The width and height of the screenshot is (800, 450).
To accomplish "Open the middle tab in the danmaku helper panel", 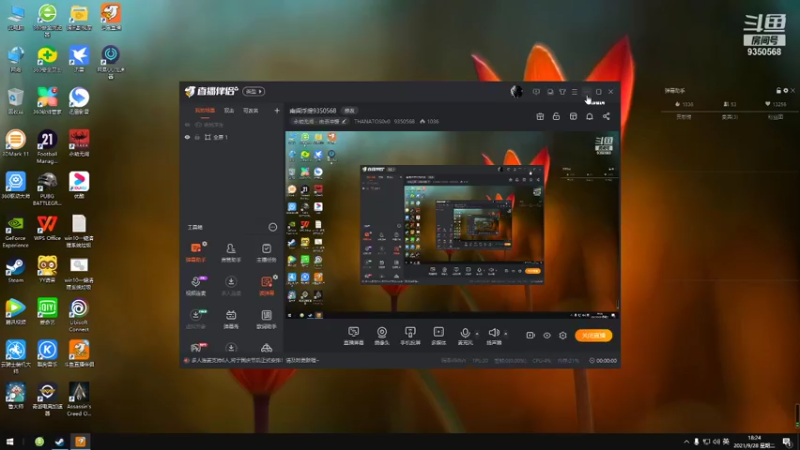I will click(x=730, y=117).
